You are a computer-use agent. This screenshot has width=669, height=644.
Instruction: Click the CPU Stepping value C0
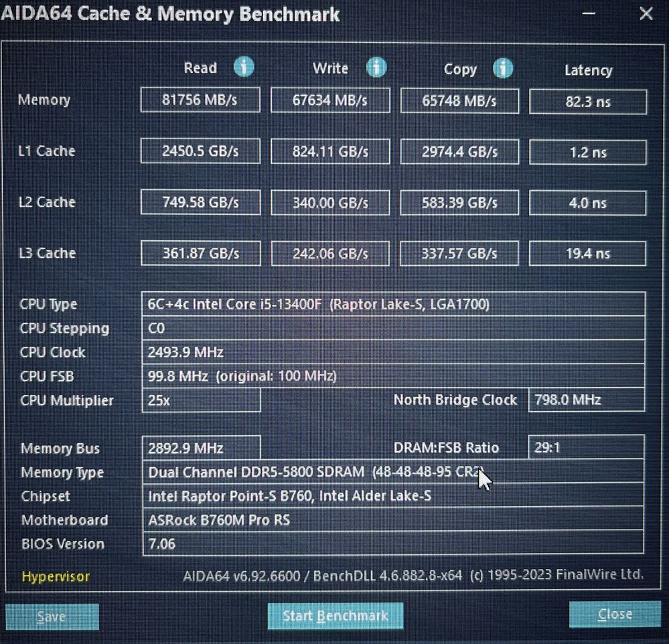pyautogui.click(x=393, y=328)
